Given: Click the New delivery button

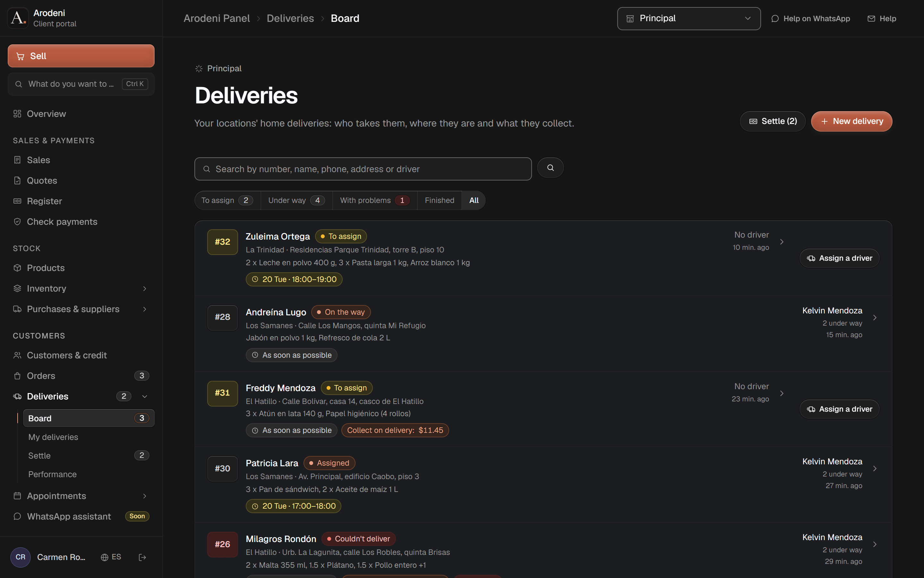Looking at the screenshot, I should [851, 121].
